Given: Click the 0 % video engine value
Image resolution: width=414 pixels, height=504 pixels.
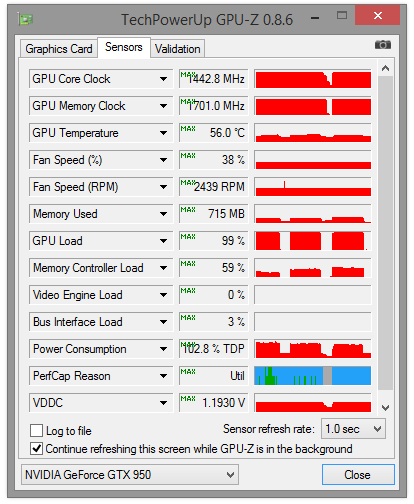Looking at the screenshot, I should click(x=214, y=295).
